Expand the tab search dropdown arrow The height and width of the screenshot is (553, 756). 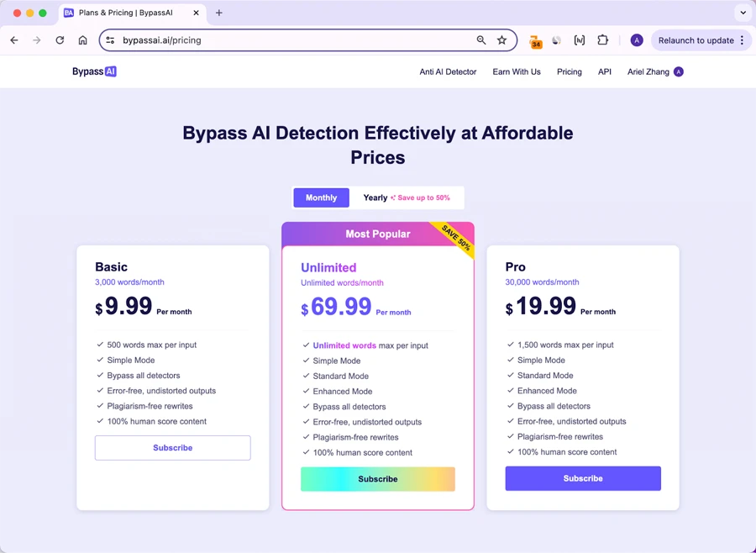pos(743,13)
